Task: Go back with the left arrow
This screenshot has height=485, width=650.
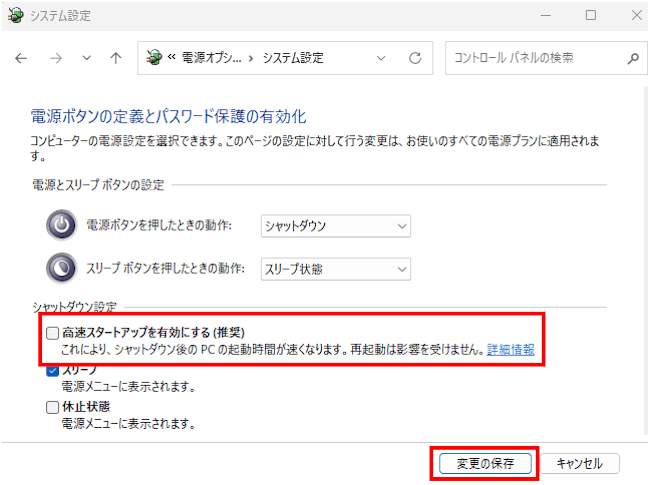Action: [x=21, y=58]
